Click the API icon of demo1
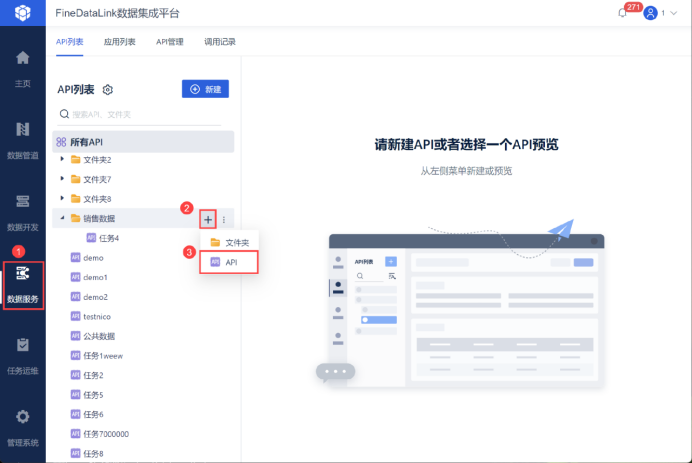Screen dimensions: 692x463 [75, 277]
